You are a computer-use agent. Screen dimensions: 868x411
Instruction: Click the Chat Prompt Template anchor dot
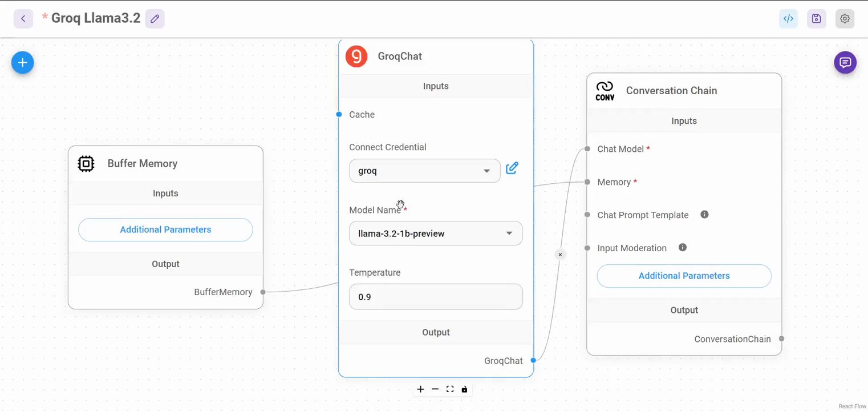587,215
